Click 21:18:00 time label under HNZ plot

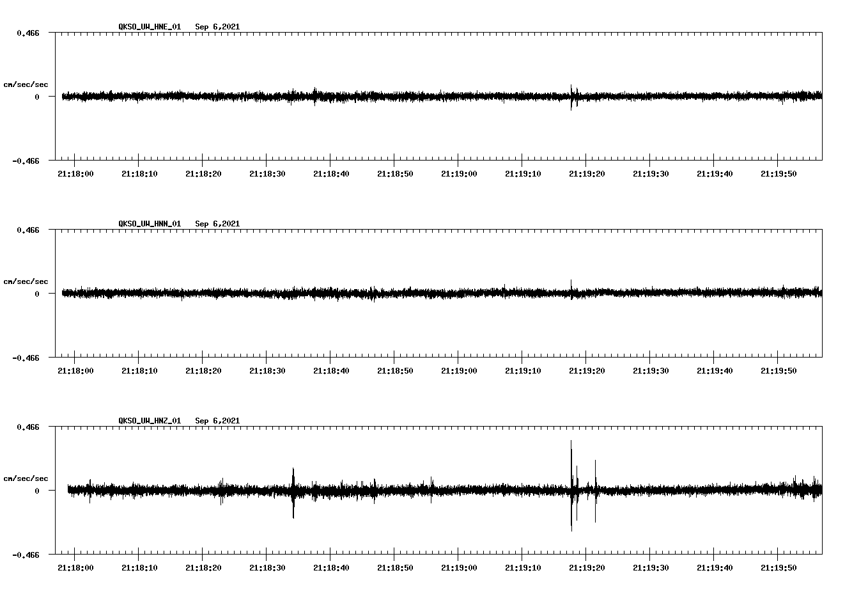(x=75, y=568)
